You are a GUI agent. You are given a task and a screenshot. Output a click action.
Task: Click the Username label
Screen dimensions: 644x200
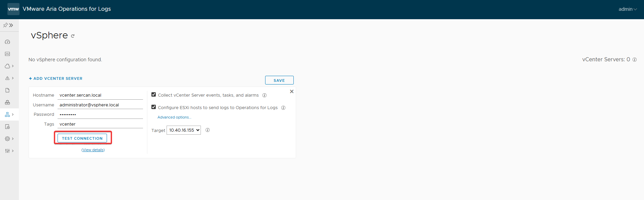(x=43, y=105)
